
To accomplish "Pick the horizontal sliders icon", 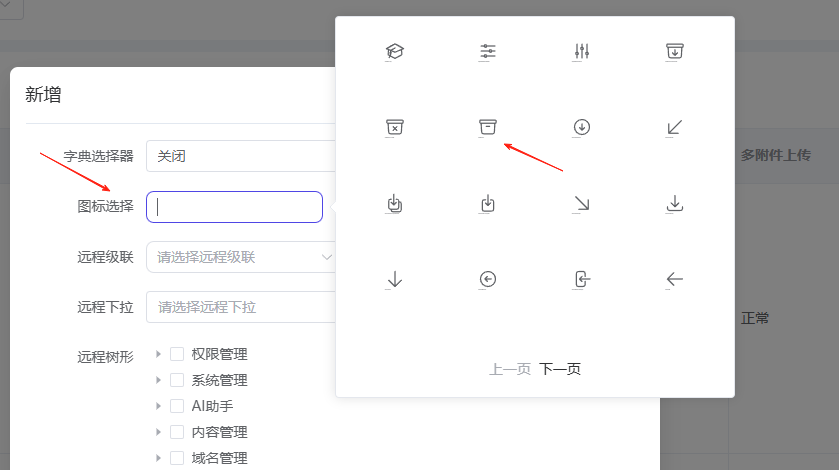I will click(x=487, y=51).
